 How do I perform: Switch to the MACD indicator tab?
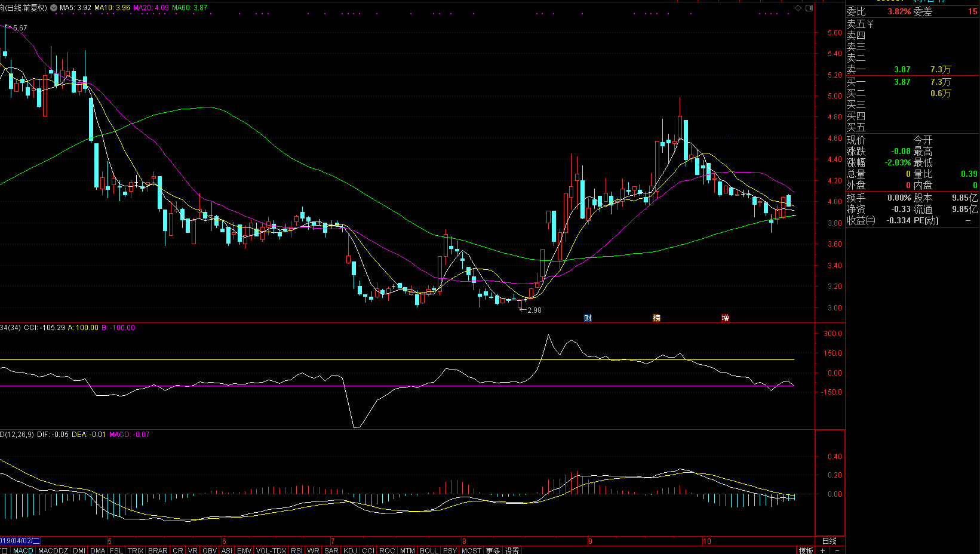[x=23, y=550]
